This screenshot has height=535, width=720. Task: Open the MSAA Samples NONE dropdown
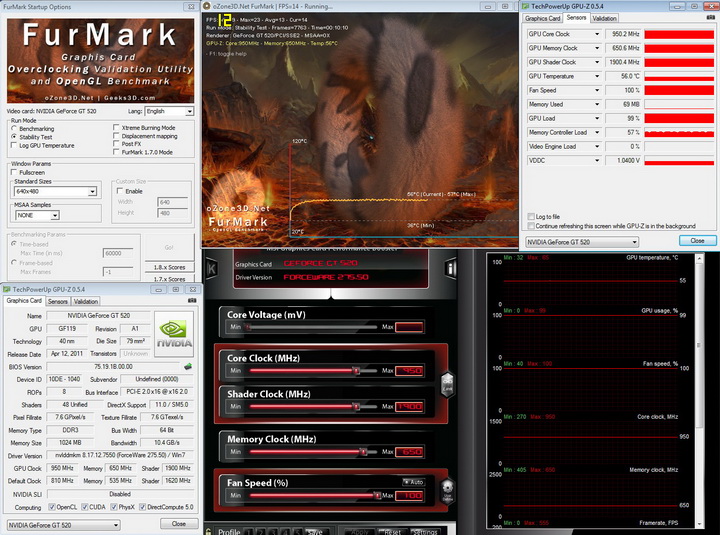pos(36,215)
